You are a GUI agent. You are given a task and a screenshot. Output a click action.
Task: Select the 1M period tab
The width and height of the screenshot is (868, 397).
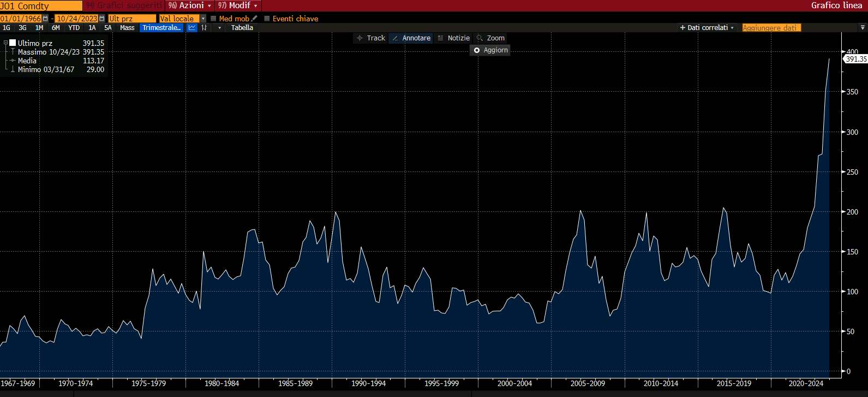pyautogui.click(x=39, y=28)
